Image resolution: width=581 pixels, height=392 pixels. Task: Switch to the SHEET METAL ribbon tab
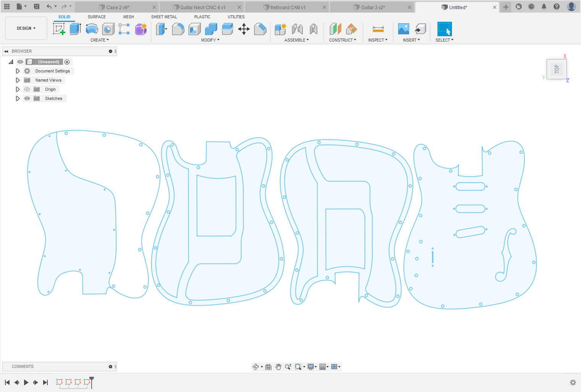click(164, 17)
